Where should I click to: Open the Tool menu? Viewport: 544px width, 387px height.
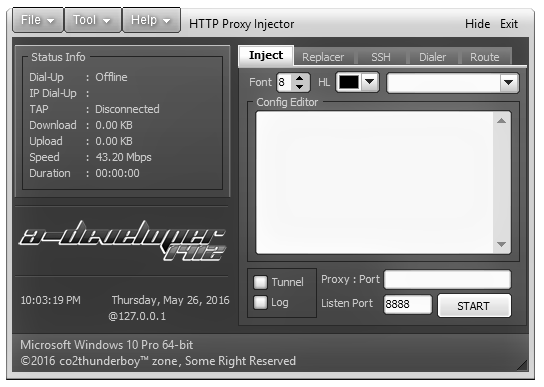93,20
